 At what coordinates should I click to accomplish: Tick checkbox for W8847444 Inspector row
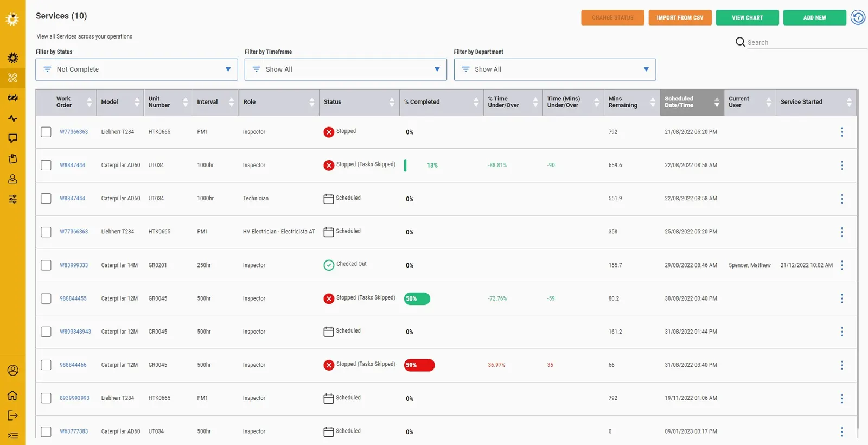[46, 165]
